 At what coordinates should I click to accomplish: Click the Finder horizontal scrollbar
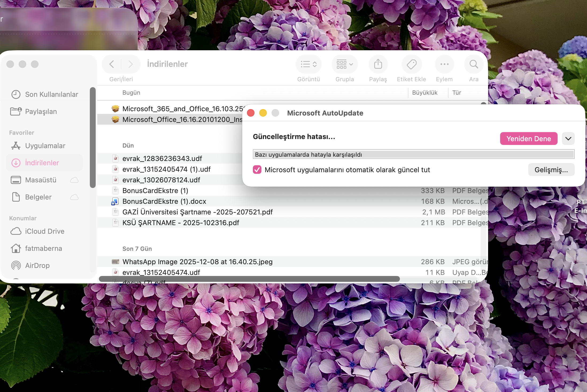pos(249,279)
